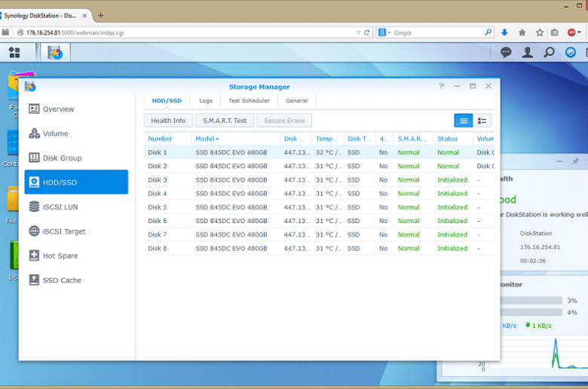Open the widgets panel icon

(571, 52)
